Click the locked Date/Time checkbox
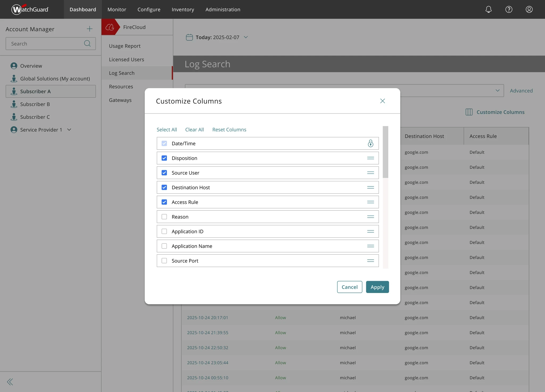Image resolution: width=545 pixels, height=392 pixels. 164,143
